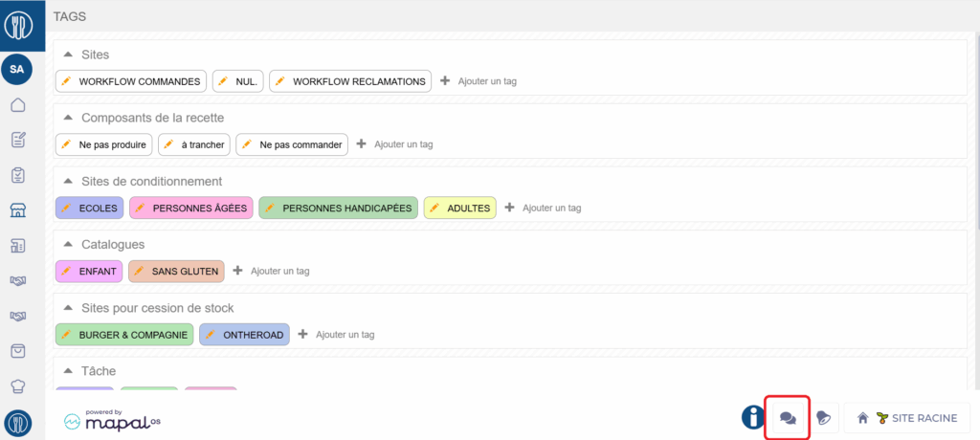Collapse the Composants de la recette section
The height and width of the screenshot is (440, 980).
coord(68,118)
